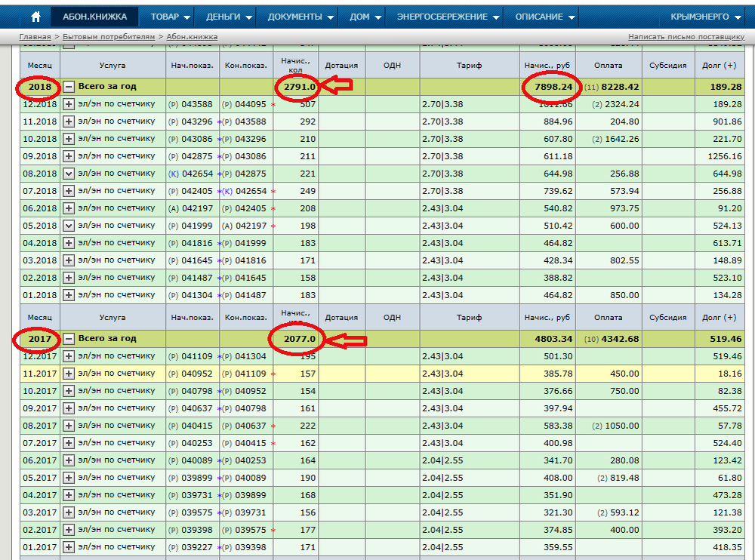The width and height of the screenshot is (755, 560).
Task: Expand the 11.2018 row details
Action: 69,122
